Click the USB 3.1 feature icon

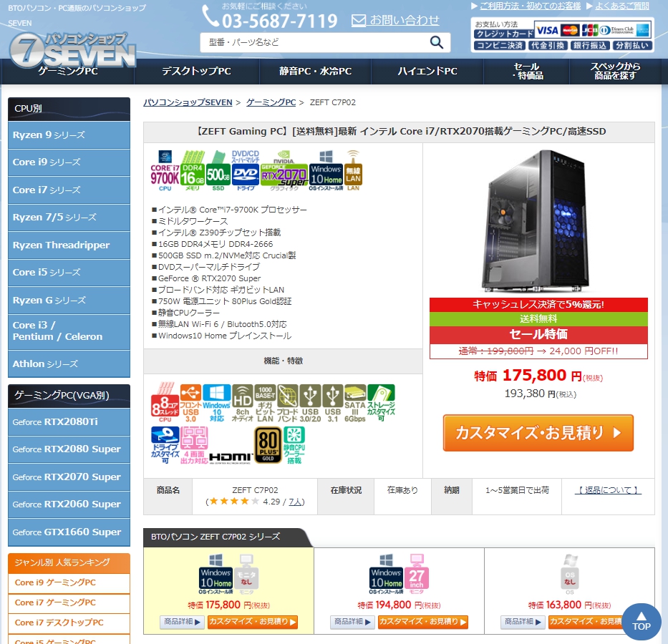(x=333, y=403)
